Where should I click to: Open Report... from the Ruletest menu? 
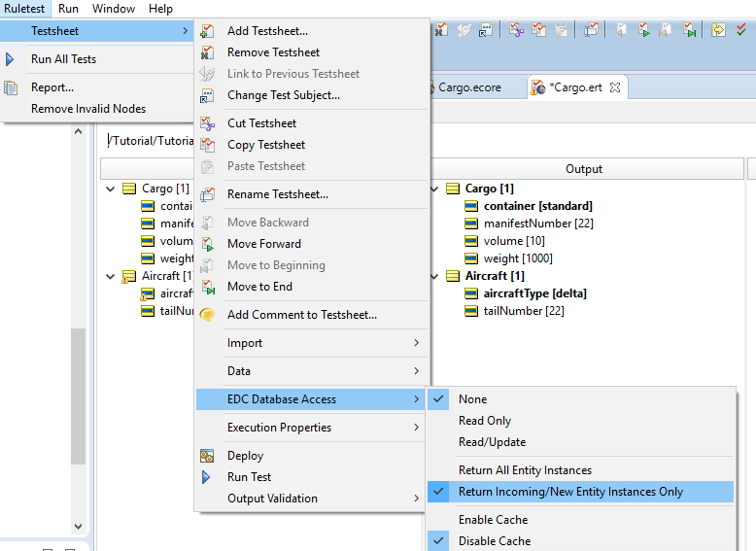[x=96, y=87]
